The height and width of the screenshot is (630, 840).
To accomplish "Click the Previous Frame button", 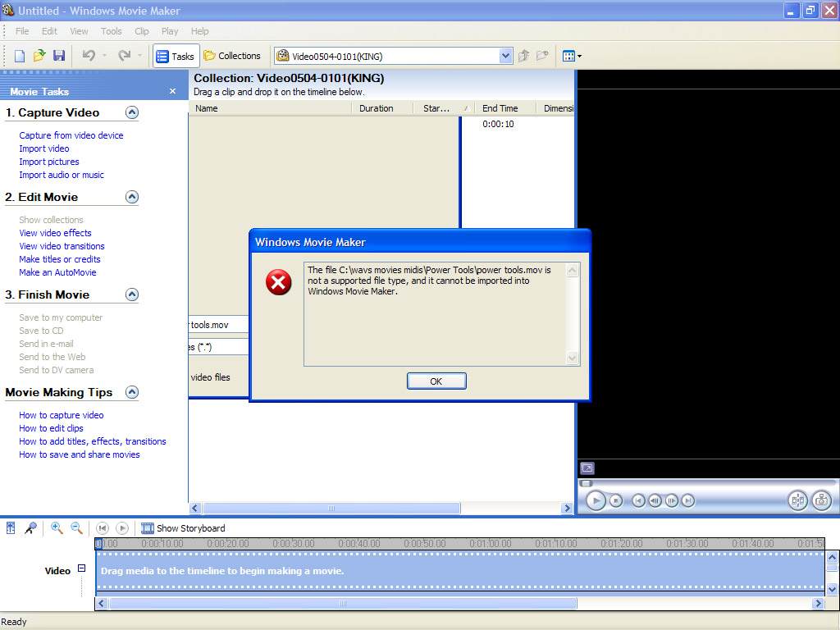I will [655, 501].
